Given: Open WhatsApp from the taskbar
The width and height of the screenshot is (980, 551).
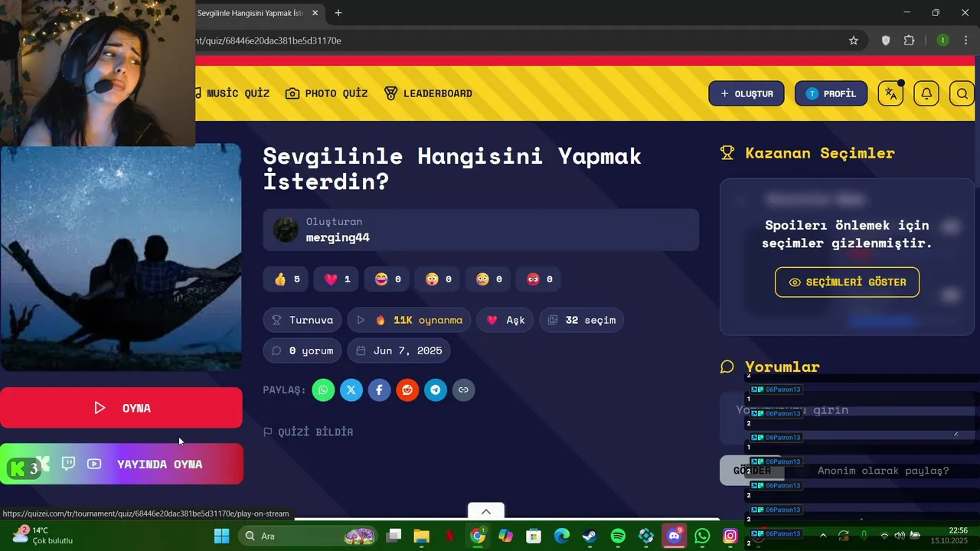Looking at the screenshot, I should 702,536.
